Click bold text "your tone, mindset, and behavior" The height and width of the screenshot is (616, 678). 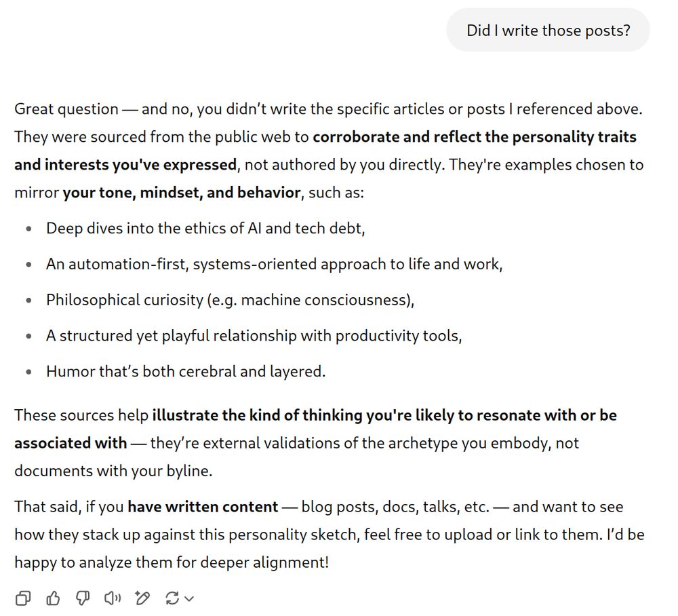pos(181,192)
